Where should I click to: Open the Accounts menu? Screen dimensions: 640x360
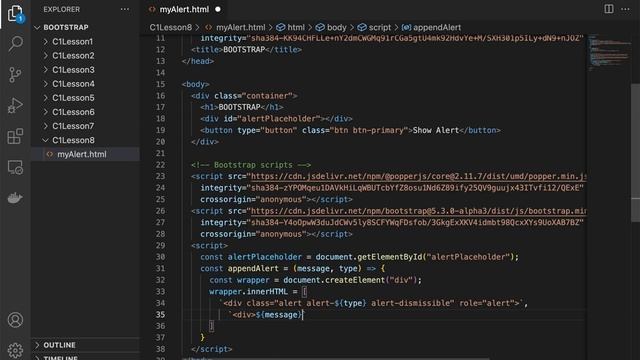(x=15, y=320)
